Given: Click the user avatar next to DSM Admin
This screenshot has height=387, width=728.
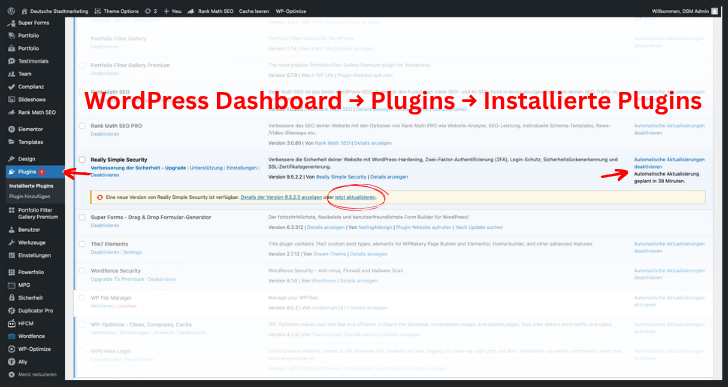Looking at the screenshot, I should pyautogui.click(x=714, y=11).
